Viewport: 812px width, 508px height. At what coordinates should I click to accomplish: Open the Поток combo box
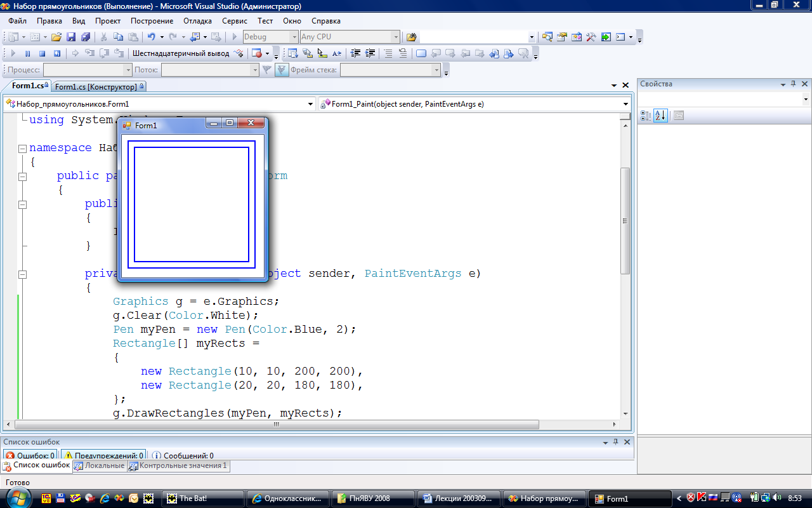210,70
